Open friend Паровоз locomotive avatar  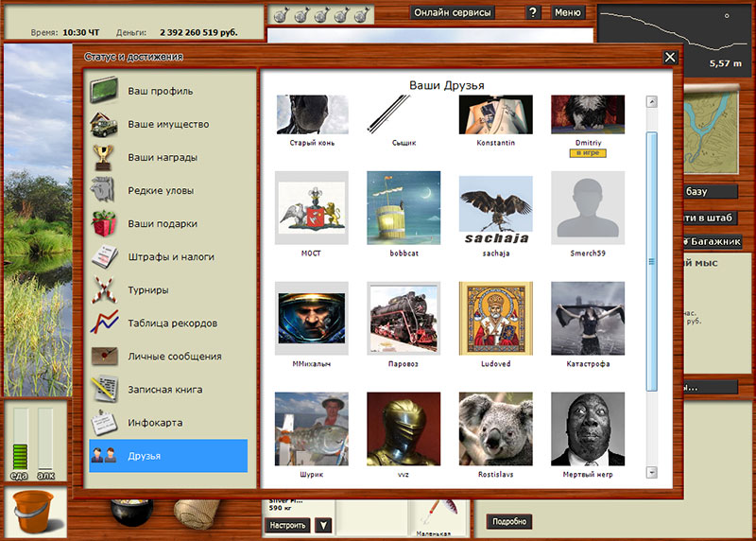[404, 318]
